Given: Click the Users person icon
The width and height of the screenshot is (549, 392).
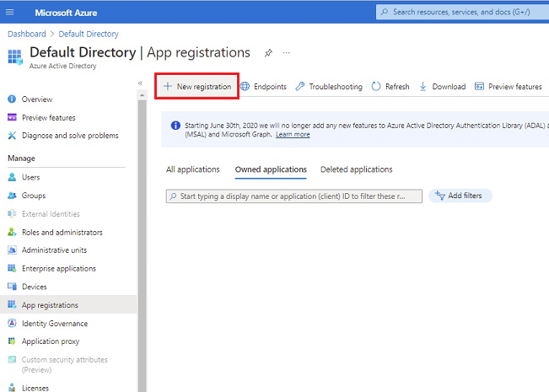Looking at the screenshot, I should pyautogui.click(x=12, y=177).
